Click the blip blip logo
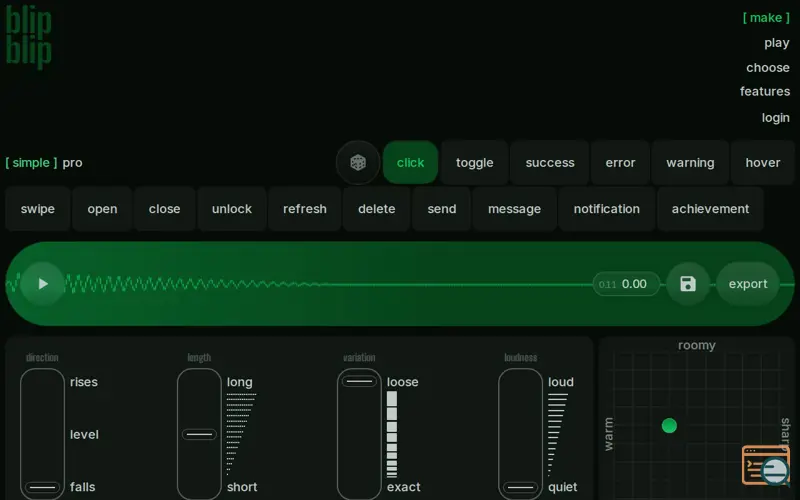 point(29,38)
